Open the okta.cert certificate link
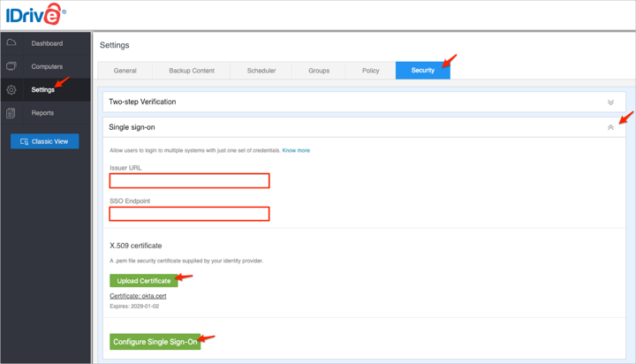Viewport: 636px width, 364px height. [138, 296]
